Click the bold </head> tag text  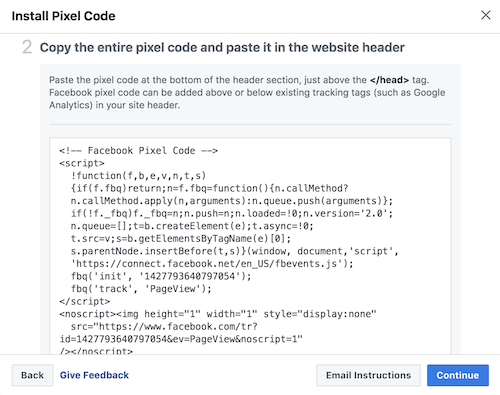(389, 80)
